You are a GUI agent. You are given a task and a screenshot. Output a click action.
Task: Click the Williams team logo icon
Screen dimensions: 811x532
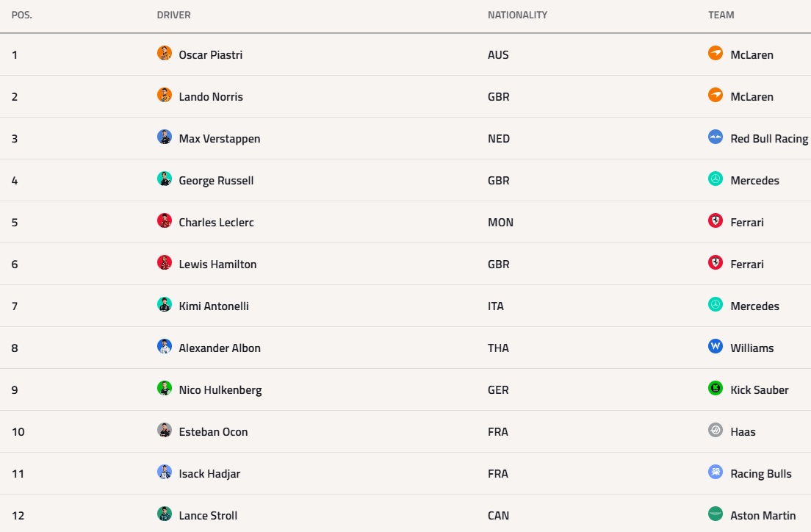(x=716, y=347)
